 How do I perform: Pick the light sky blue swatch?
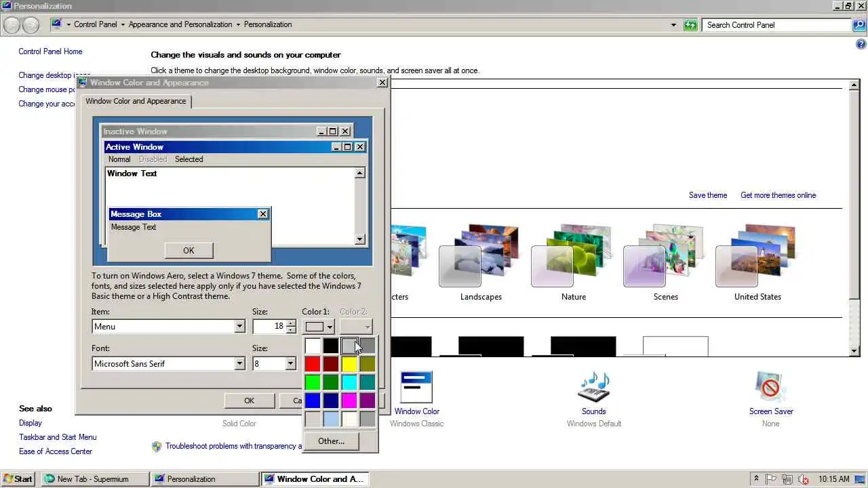pyautogui.click(x=331, y=419)
